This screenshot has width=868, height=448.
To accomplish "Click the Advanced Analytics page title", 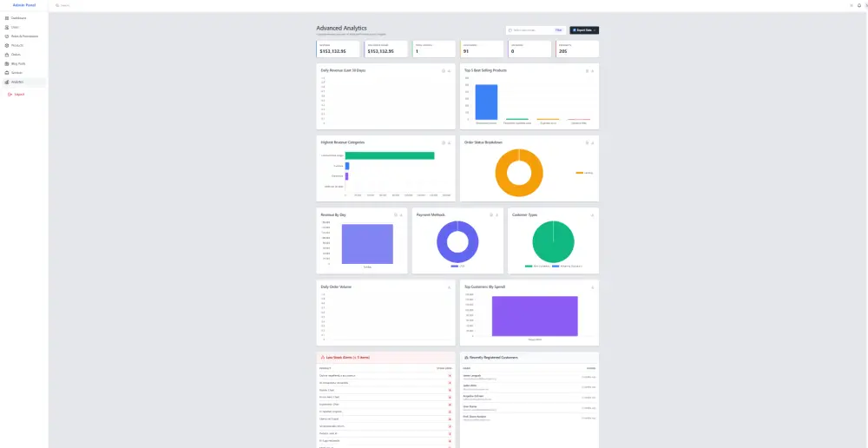I will pos(341,29).
